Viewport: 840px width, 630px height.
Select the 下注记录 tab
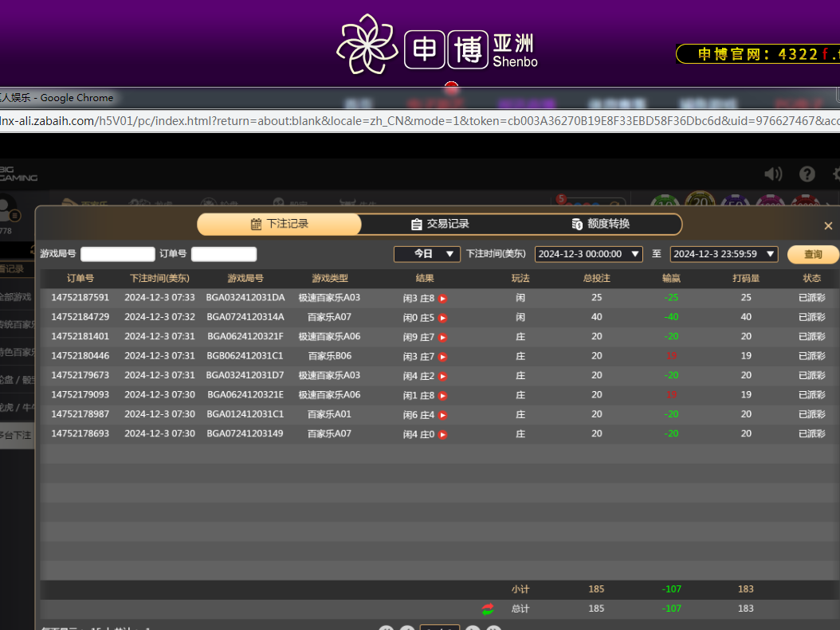[x=279, y=225]
